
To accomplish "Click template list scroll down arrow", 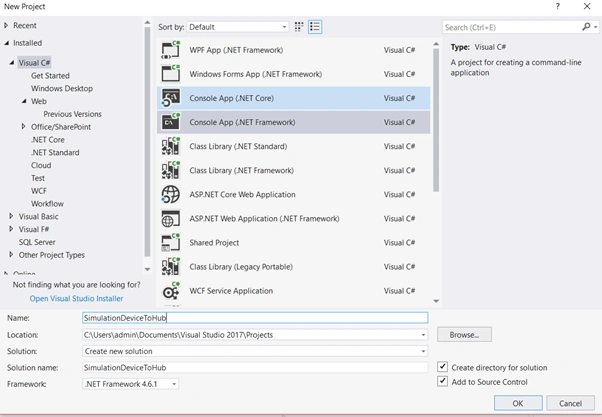I will click(x=436, y=301).
